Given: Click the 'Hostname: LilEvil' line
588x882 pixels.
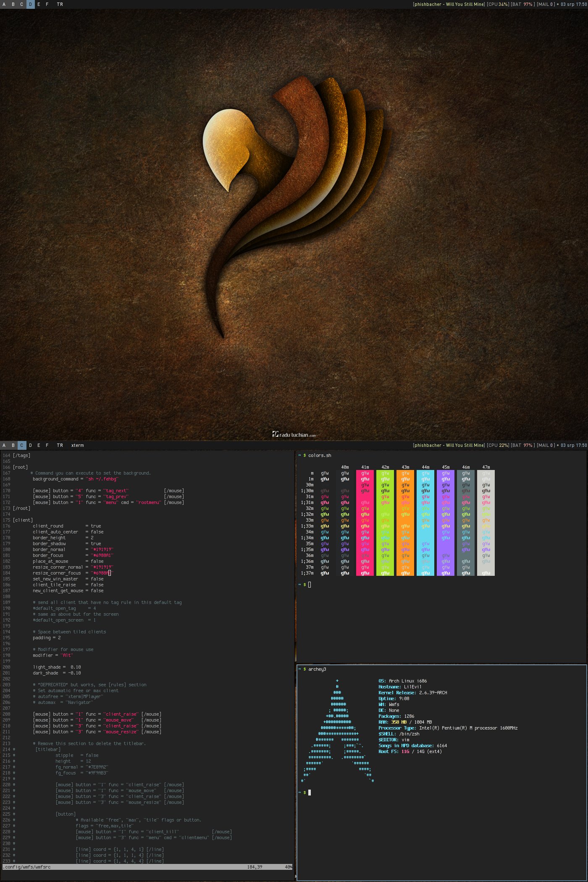Looking at the screenshot, I should tap(400, 687).
